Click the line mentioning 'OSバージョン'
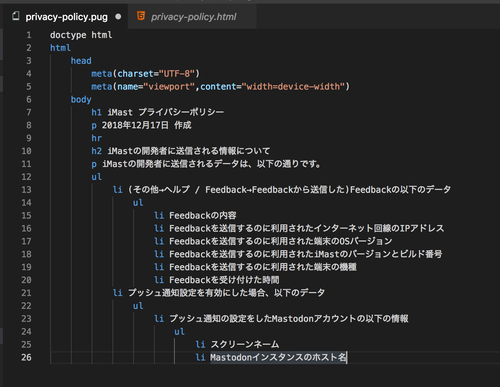500x387 pixels. (273, 241)
